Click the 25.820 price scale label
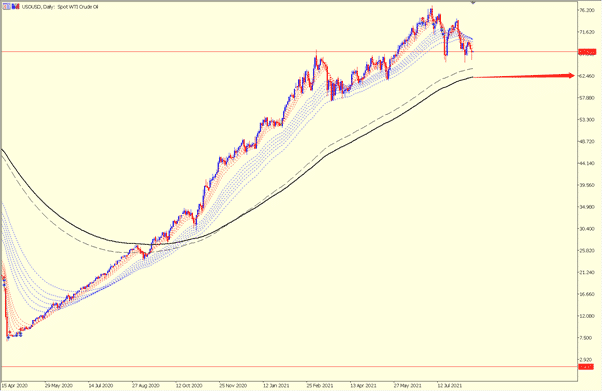 [x=587, y=251]
